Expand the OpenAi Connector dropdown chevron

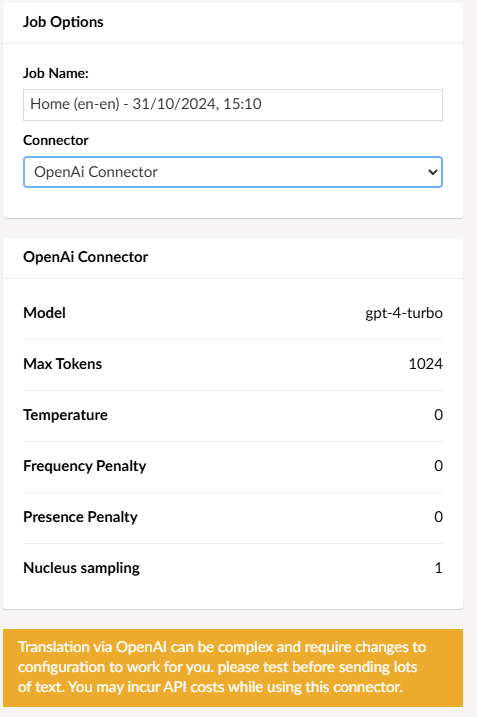432,172
